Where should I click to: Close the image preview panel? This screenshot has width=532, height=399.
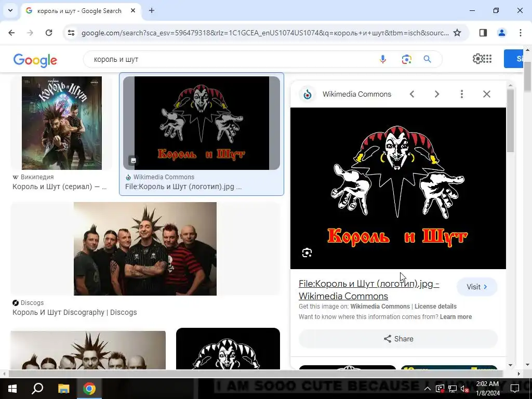coord(486,95)
